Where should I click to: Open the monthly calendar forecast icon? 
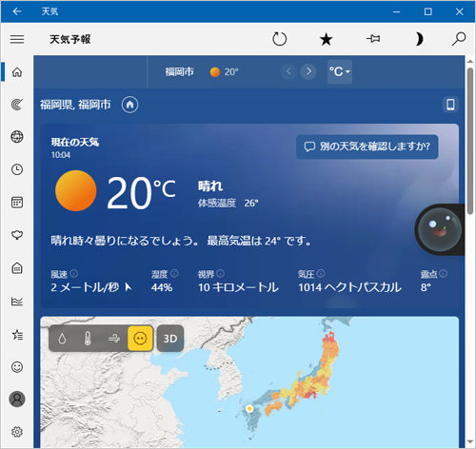coord(17,203)
